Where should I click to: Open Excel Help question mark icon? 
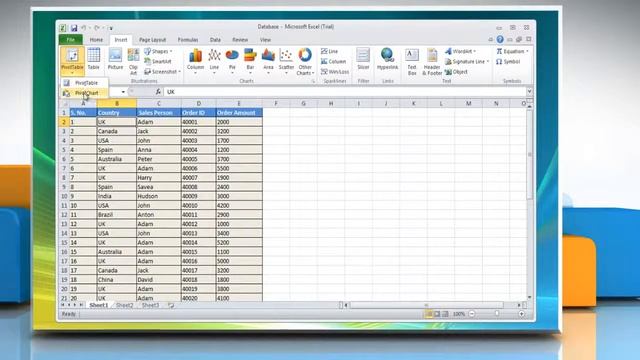[x=500, y=39]
